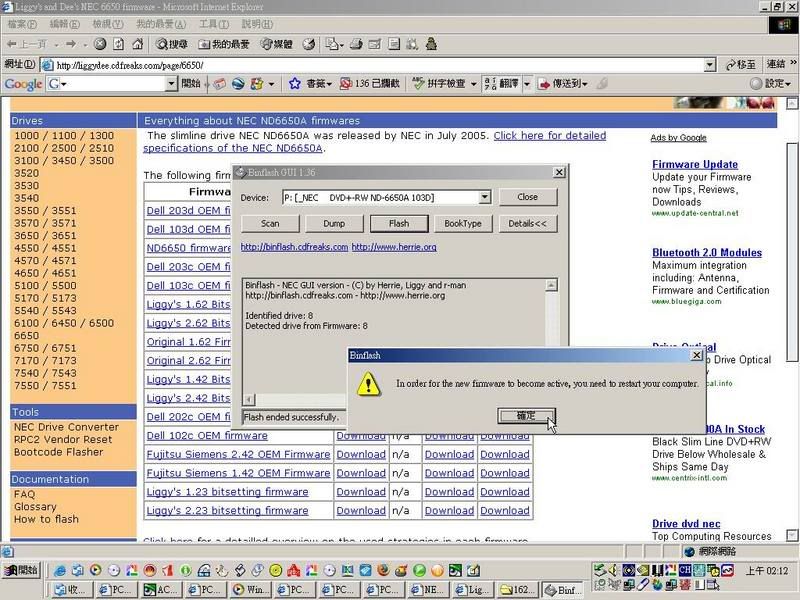Open the Search (搜尋) toolbar button
The height and width of the screenshot is (600, 800).
[x=172, y=44]
